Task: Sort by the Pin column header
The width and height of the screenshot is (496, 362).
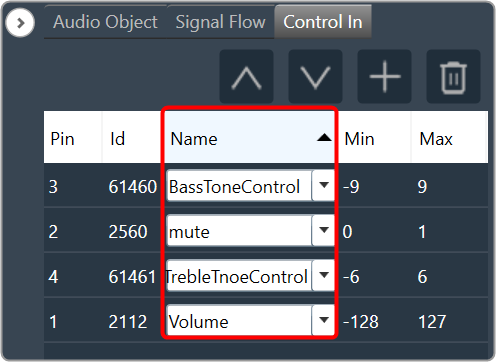Action: tap(73, 137)
